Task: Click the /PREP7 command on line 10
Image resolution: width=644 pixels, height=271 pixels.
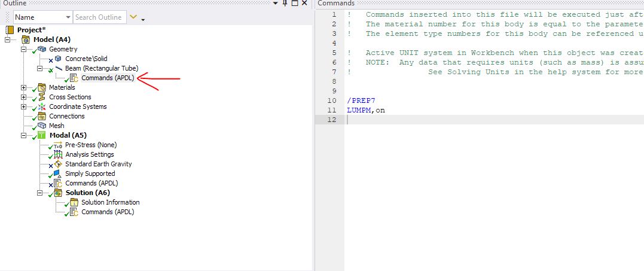Action: [x=361, y=101]
